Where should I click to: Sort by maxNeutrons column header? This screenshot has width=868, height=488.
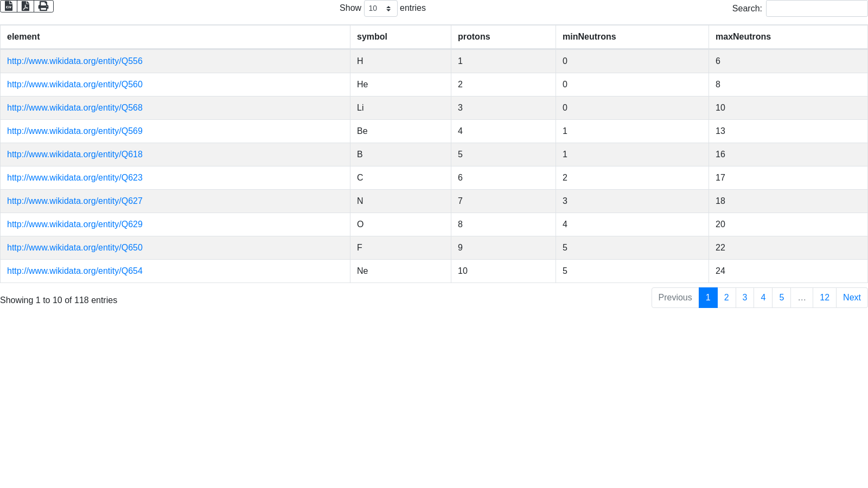[743, 37]
